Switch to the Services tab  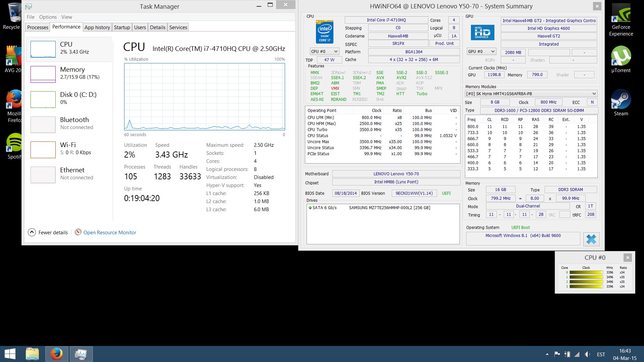178,27
